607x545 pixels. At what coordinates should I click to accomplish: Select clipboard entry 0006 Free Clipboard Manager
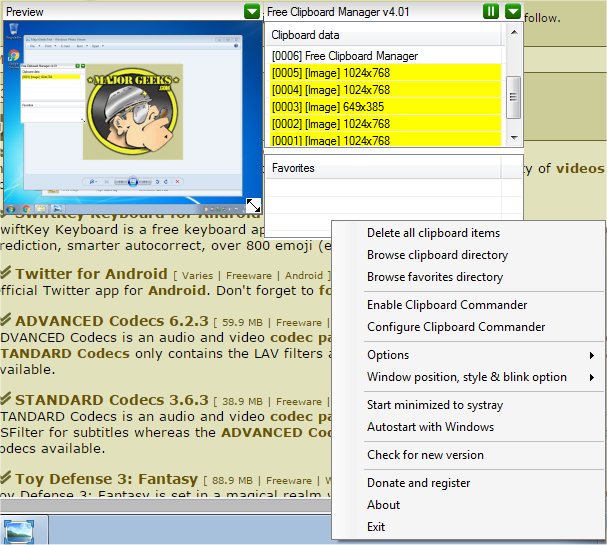coord(345,56)
